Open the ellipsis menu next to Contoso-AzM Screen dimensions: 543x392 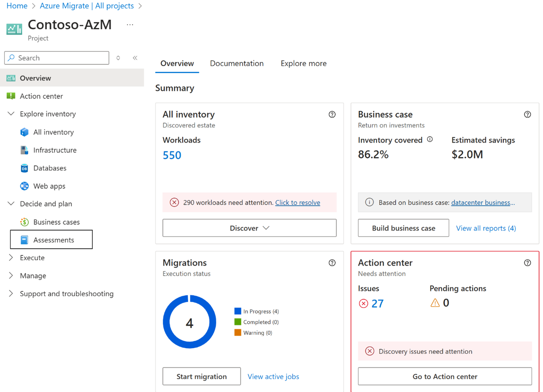pos(130,25)
